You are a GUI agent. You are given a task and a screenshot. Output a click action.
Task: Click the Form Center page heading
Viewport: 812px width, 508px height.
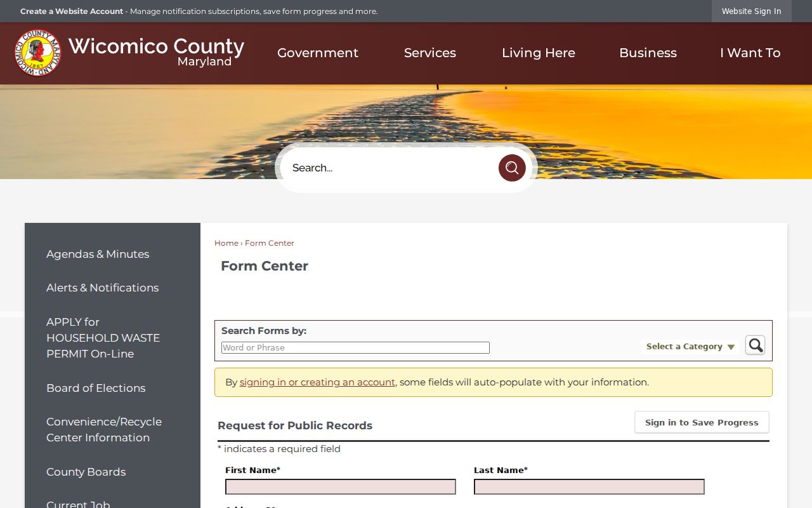265,266
